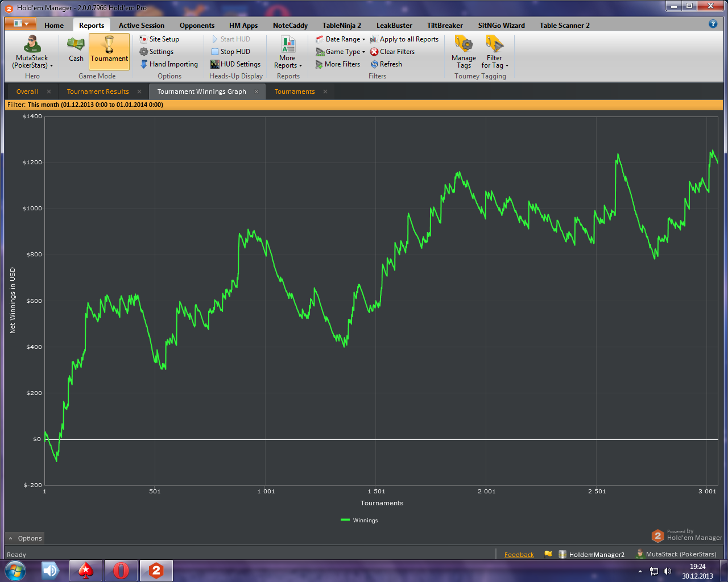Refresh the report data
The width and height of the screenshot is (728, 582).
386,64
